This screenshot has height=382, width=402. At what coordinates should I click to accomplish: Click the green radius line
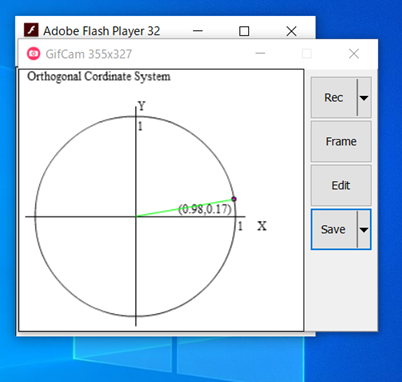click(x=185, y=208)
